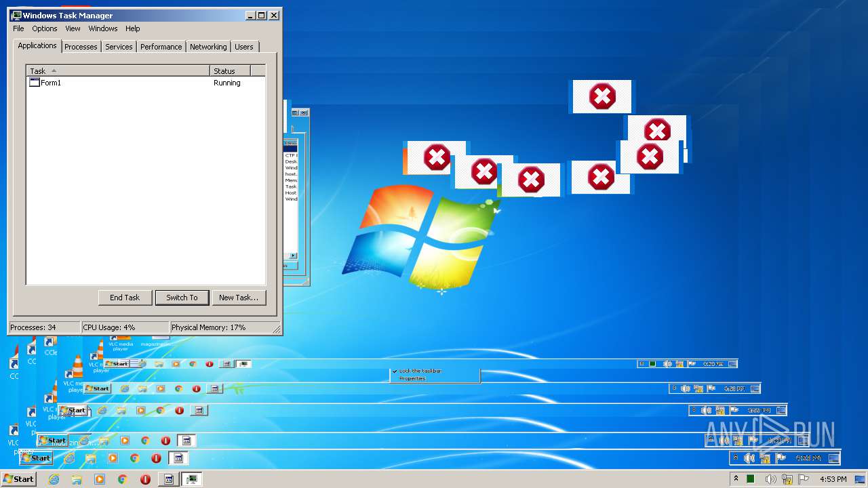Open the Options menu

point(45,28)
